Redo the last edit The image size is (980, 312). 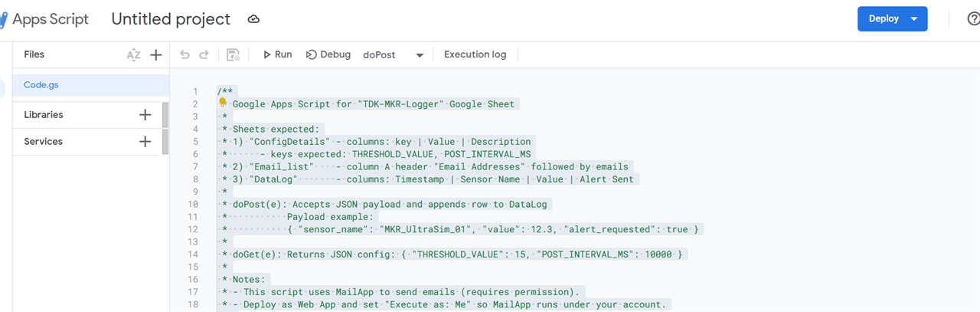[x=204, y=54]
